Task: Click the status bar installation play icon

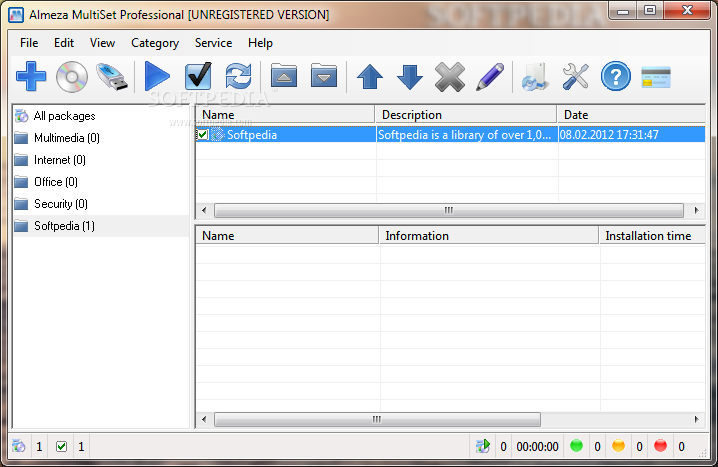Action: pyautogui.click(x=483, y=446)
